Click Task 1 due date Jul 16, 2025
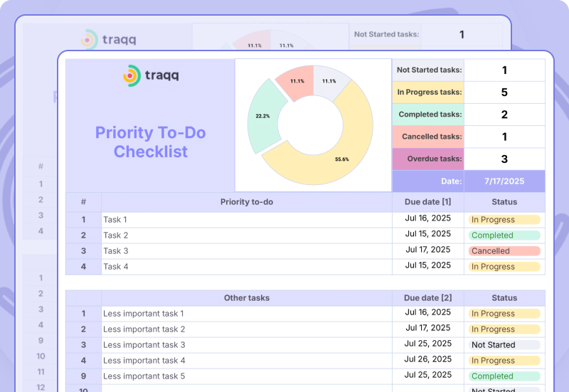Viewport: 569px width, 392px height. pyautogui.click(x=428, y=218)
